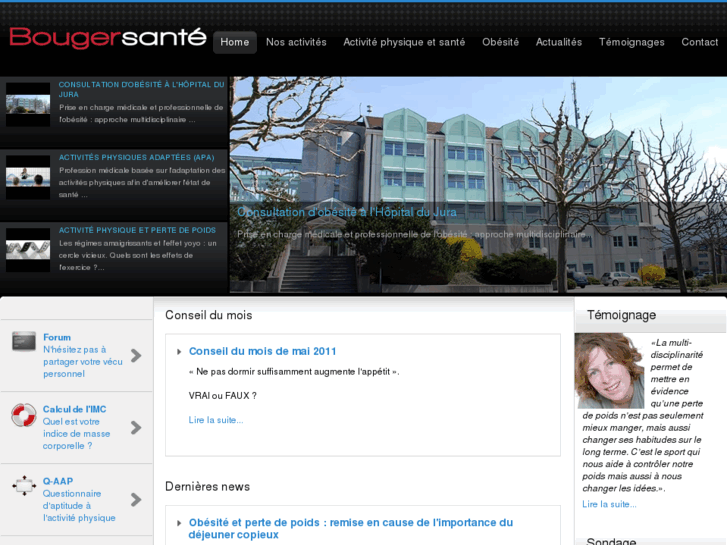
Task: Click Forum description N'hésitez pas à partager
Action: click(x=83, y=362)
